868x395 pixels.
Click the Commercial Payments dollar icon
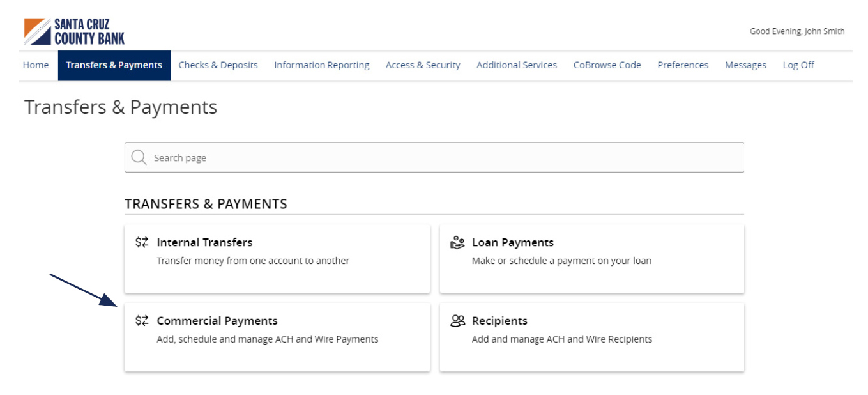pyautogui.click(x=141, y=320)
